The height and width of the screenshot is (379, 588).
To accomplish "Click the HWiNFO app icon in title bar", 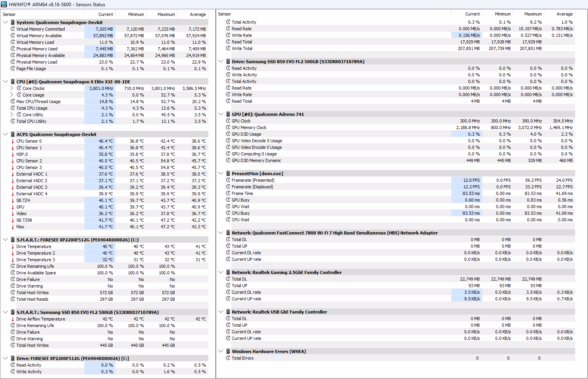I will pyautogui.click(x=4, y=4).
